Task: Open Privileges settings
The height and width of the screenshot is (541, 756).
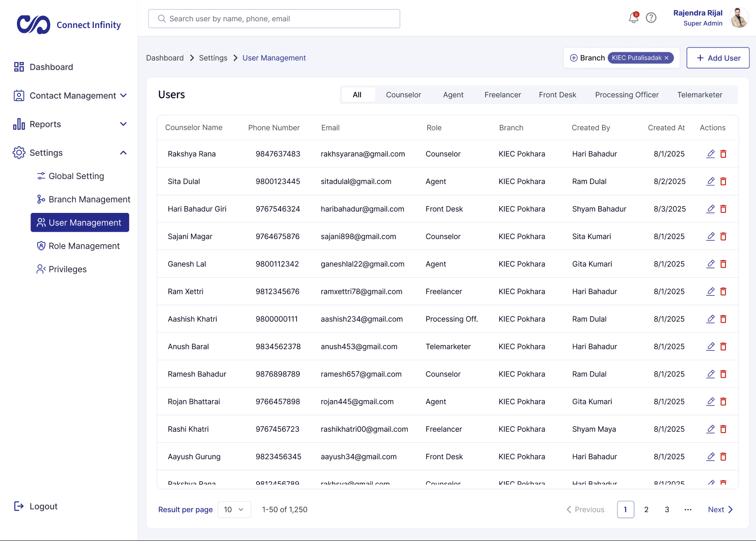Action: pos(62,269)
